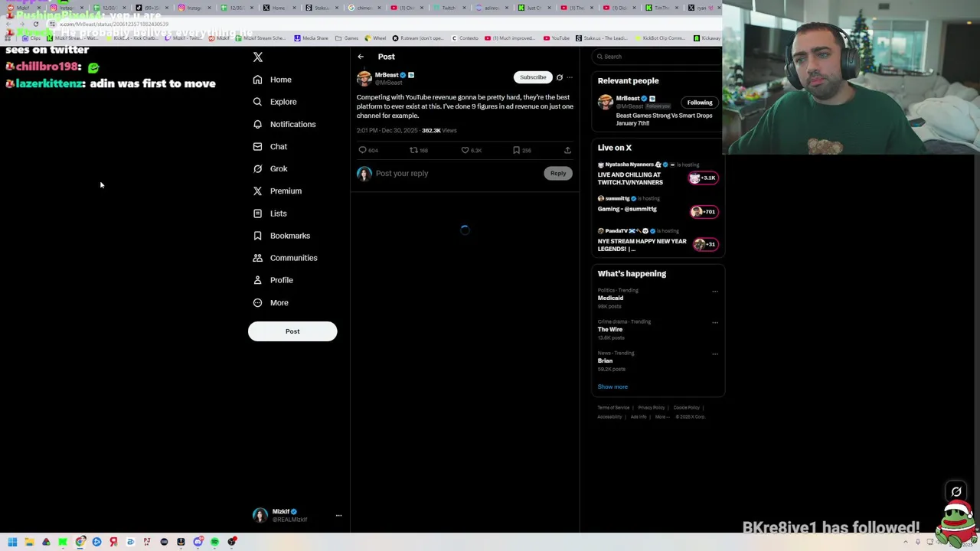The height and width of the screenshot is (551, 980).
Task: Open the NYE STREAM HAPPY NEW YEAR LEGENDS live
Action: pos(642,245)
